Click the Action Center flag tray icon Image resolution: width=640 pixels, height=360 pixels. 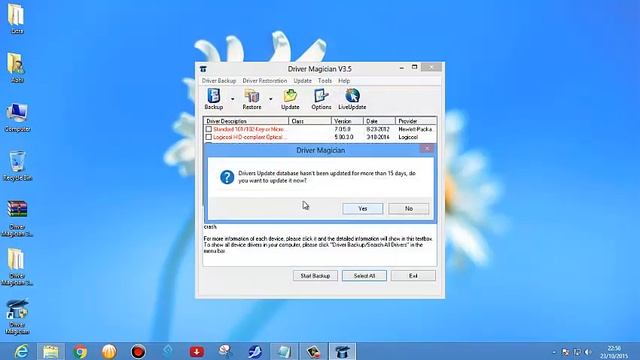click(566, 352)
